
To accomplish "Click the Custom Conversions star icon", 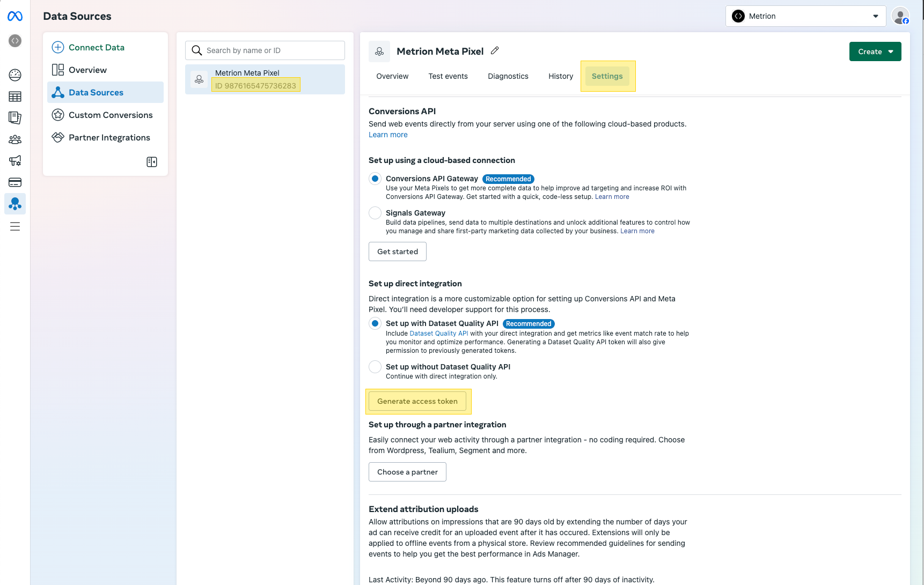I will click(58, 115).
